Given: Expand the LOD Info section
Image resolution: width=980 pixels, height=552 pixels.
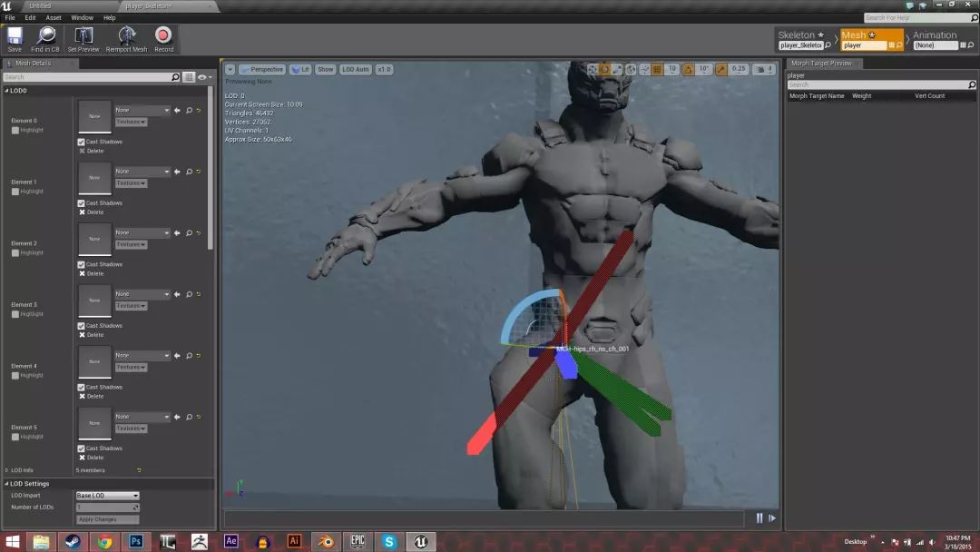Looking at the screenshot, I should [7, 470].
